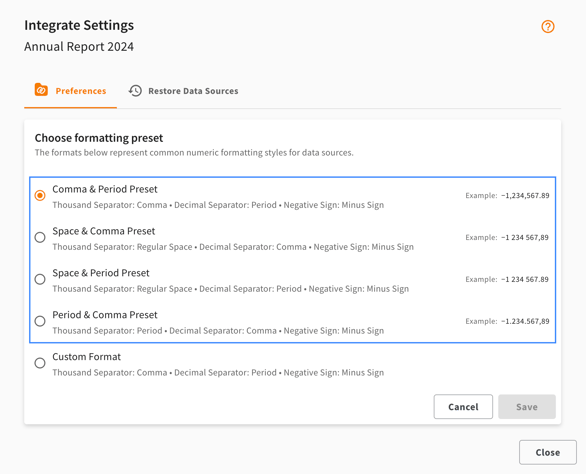
Task: Select the Comma & Period Preset radio button
Action: 40,196
